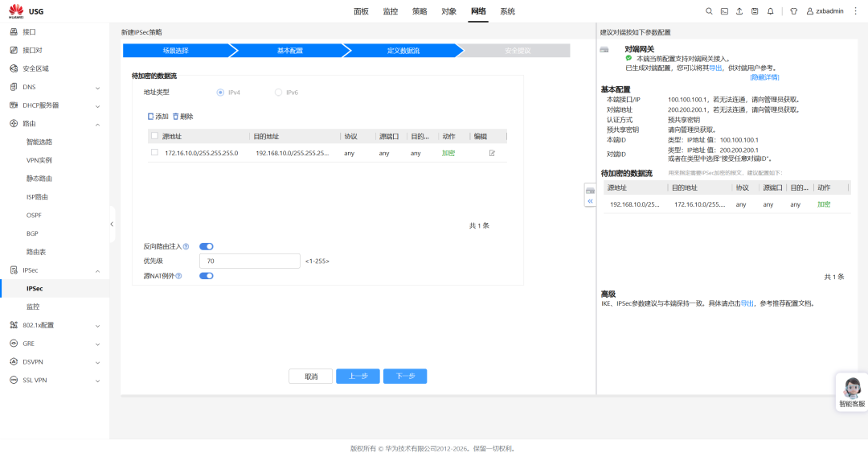Open 接口对 in the sidebar

point(32,51)
